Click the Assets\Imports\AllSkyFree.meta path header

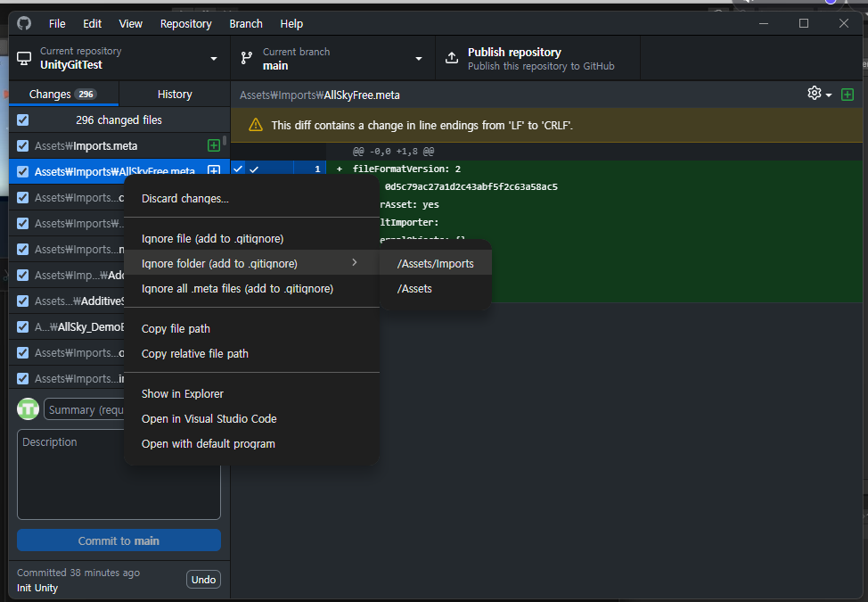coord(319,95)
